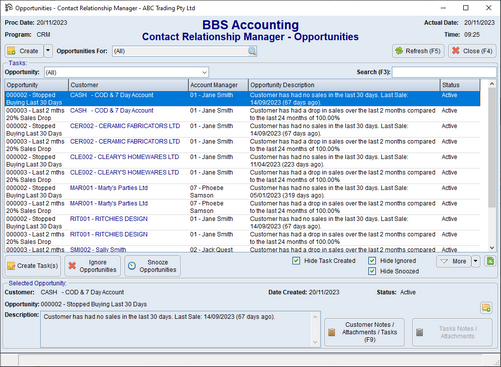The height and width of the screenshot is (367, 501).
Task: Open MAR001 customer link in Sales Drop row
Action: click(x=109, y=203)
